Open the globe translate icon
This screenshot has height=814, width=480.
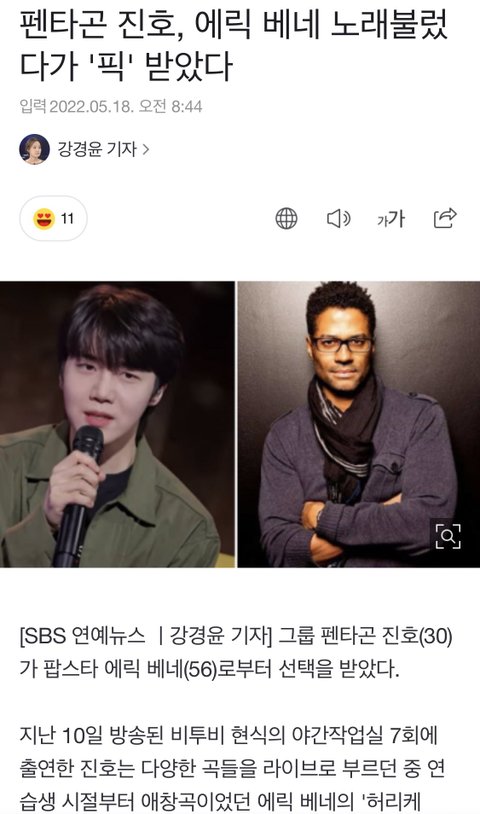[286, 219]
